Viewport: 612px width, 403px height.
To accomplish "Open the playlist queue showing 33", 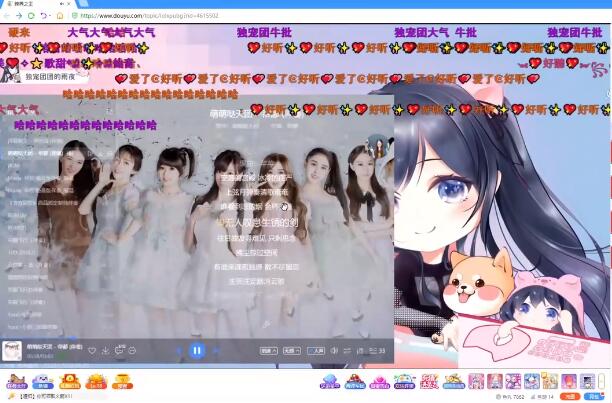I will coord(377,350).
